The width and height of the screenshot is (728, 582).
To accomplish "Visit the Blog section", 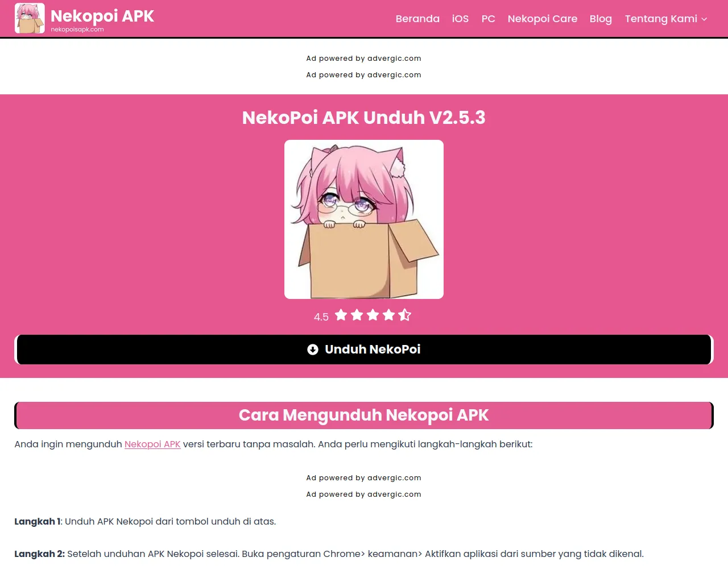I will (x=601, y=19).
